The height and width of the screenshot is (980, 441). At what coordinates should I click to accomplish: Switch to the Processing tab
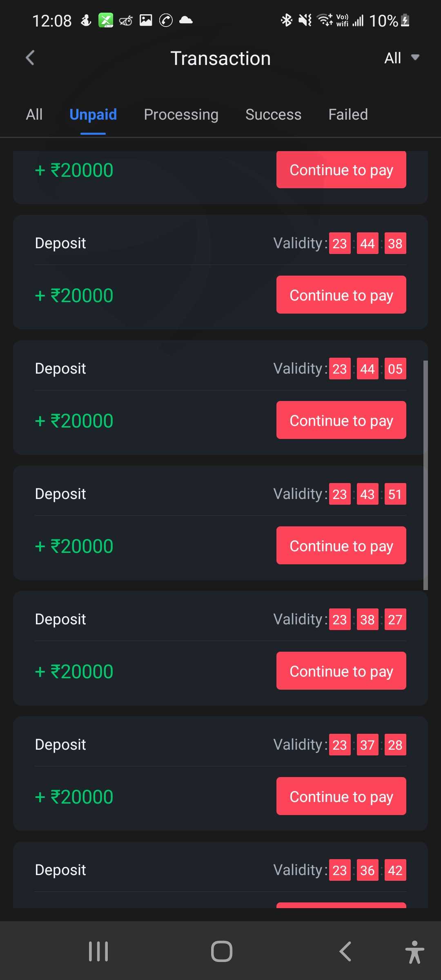(181, 115)
